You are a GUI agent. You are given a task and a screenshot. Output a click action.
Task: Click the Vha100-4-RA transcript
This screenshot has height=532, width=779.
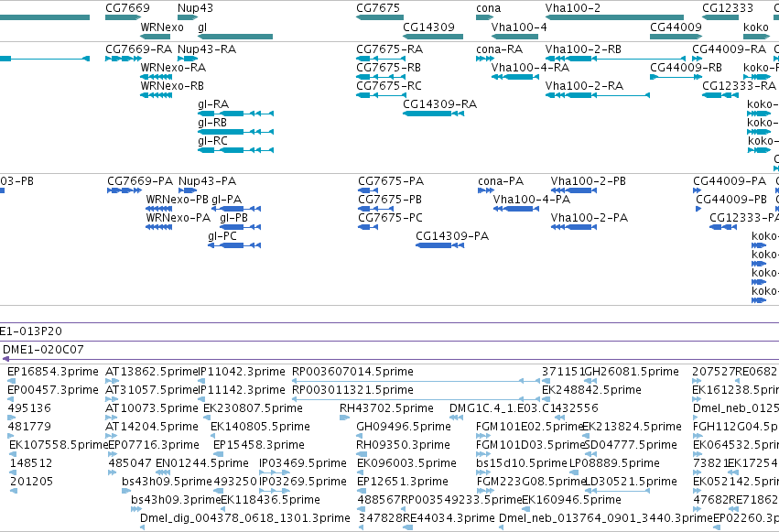[x=515, y=77]
